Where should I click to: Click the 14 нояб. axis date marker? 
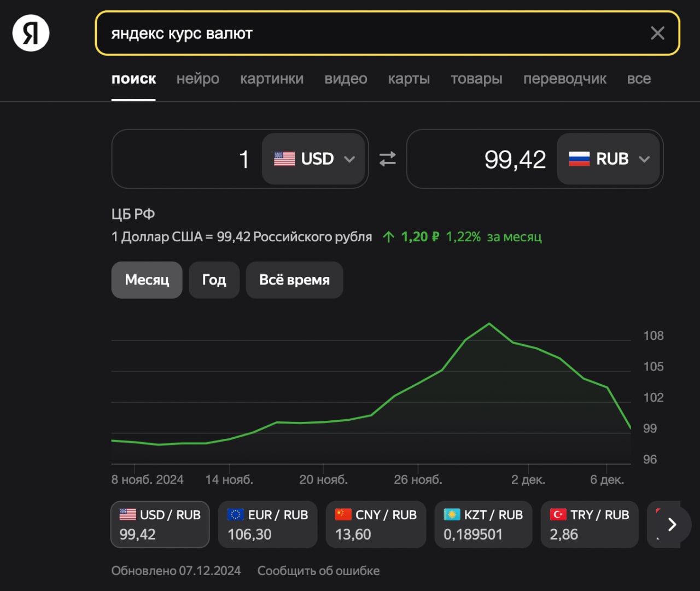[x=229, y=479]
